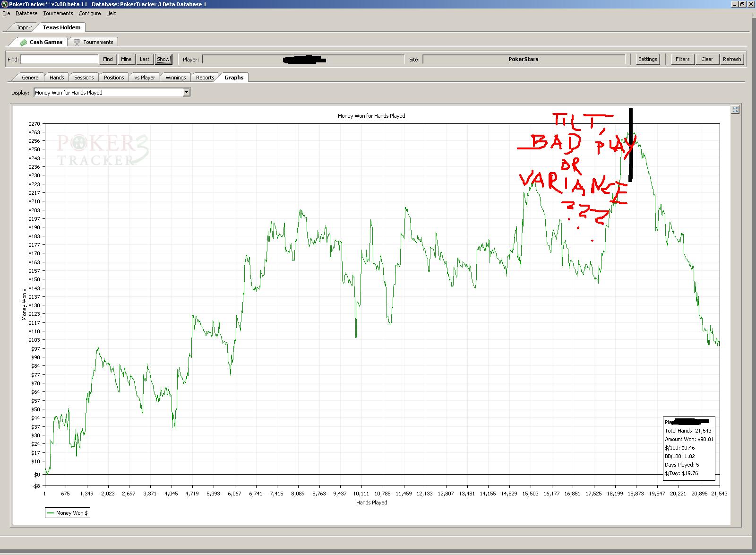Click the Player name field
756x555 pixels.
pos(303,59)
